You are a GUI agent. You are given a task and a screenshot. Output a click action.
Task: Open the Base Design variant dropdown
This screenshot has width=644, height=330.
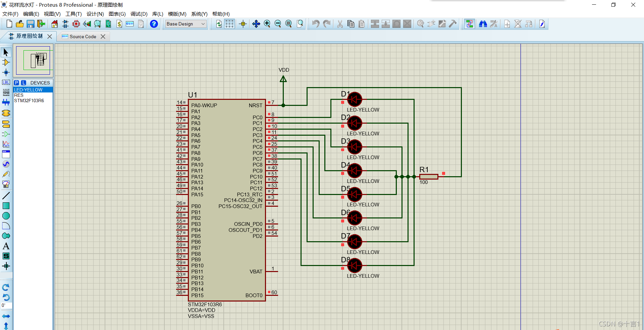(x=186, y=24)
